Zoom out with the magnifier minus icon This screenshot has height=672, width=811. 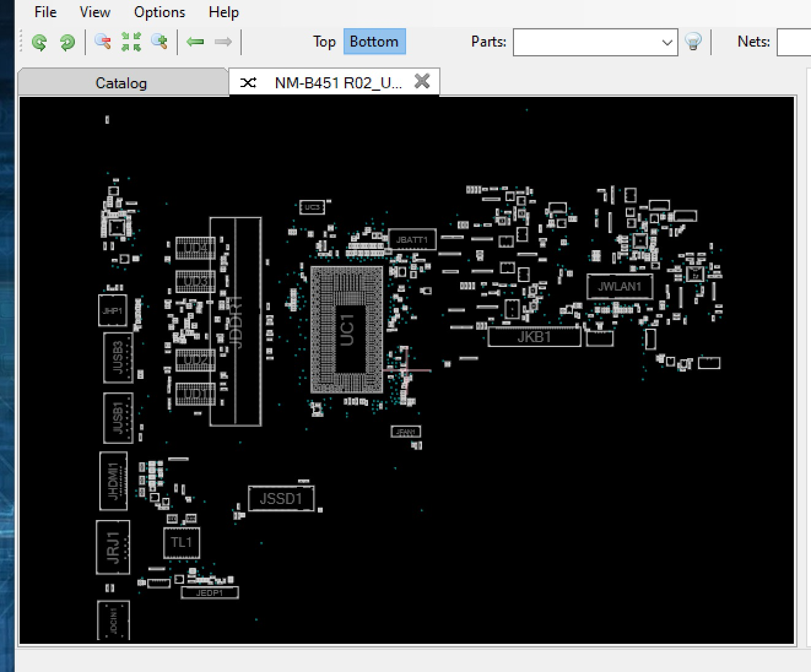click(102, 42)
